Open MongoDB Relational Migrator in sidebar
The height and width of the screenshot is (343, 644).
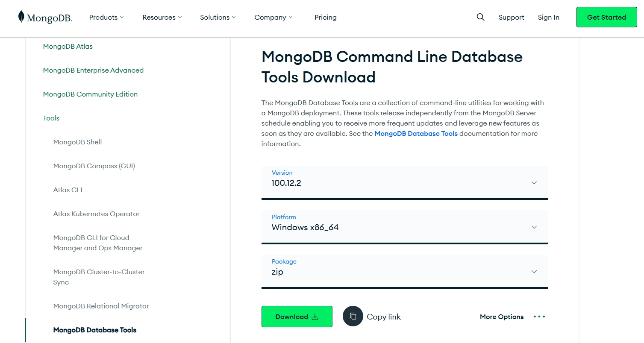point(101,306)
